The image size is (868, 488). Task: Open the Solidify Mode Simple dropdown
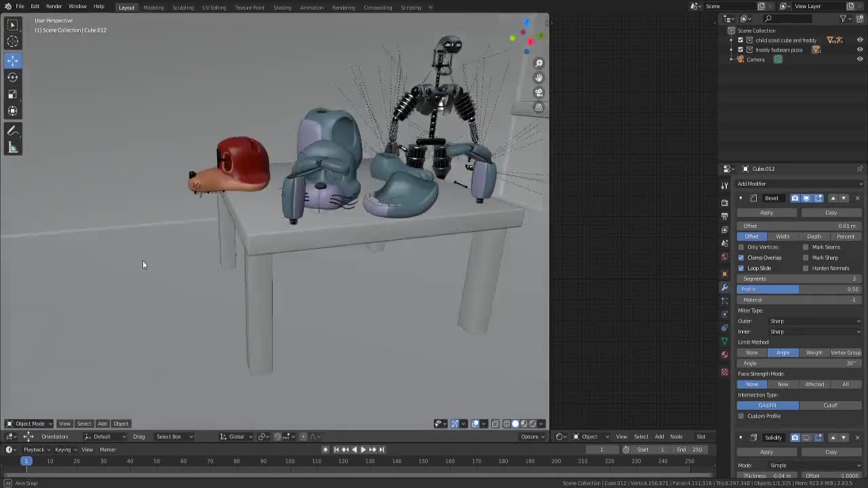click(x=815, y=466)
